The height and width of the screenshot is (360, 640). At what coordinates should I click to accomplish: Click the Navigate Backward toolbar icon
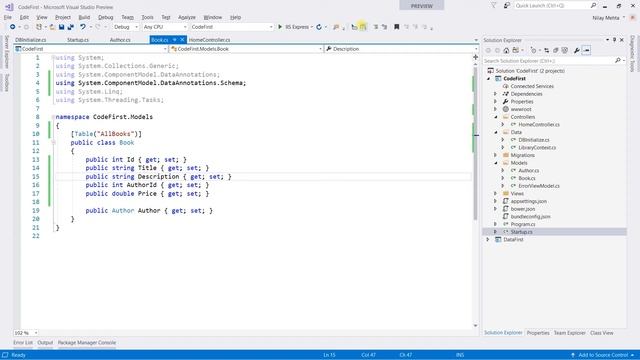point(13,27)
